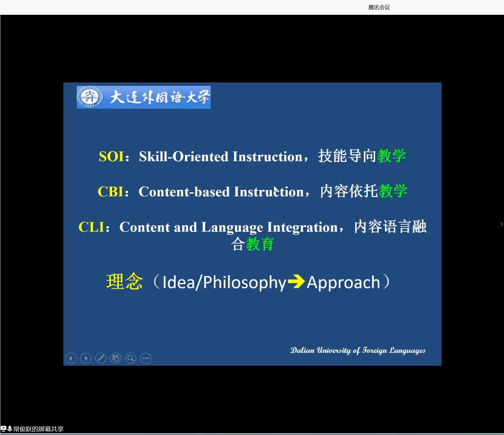Click the yellow arrow before Approach
This screenshot has width=504, height=435.
[x=296, y=281]
